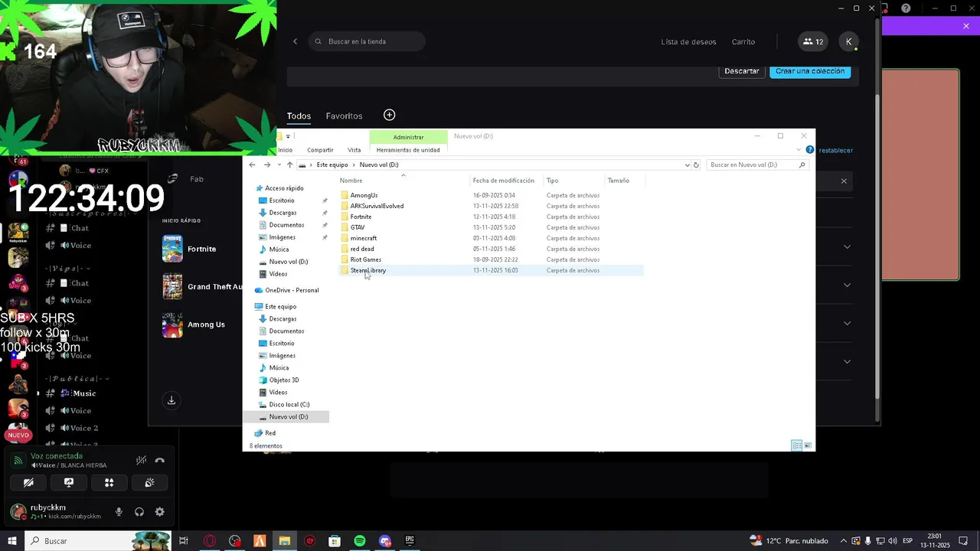Open Herramientas de unidad tab

408,150
